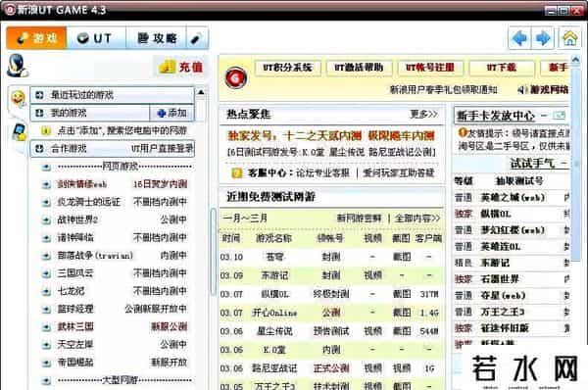Image resolution: width=588 pixels, height=390 pixels.
Task: Open 论坛专业客服 link
Action: coord(322,172)
